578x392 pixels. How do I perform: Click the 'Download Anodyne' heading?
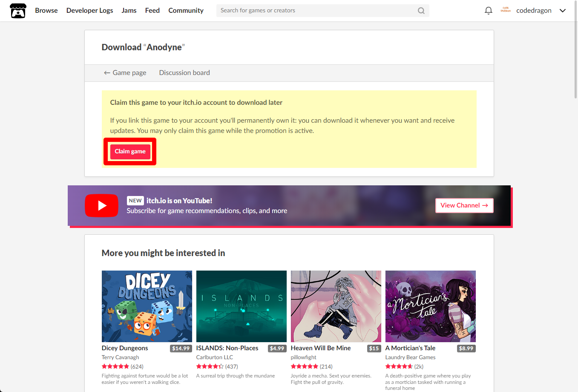pos(143,47)
